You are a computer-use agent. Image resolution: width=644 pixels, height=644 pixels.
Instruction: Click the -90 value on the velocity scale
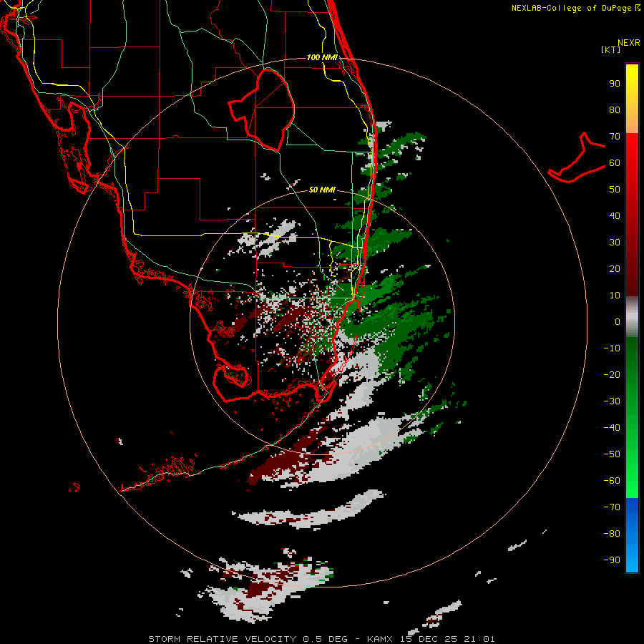point(612,560)
